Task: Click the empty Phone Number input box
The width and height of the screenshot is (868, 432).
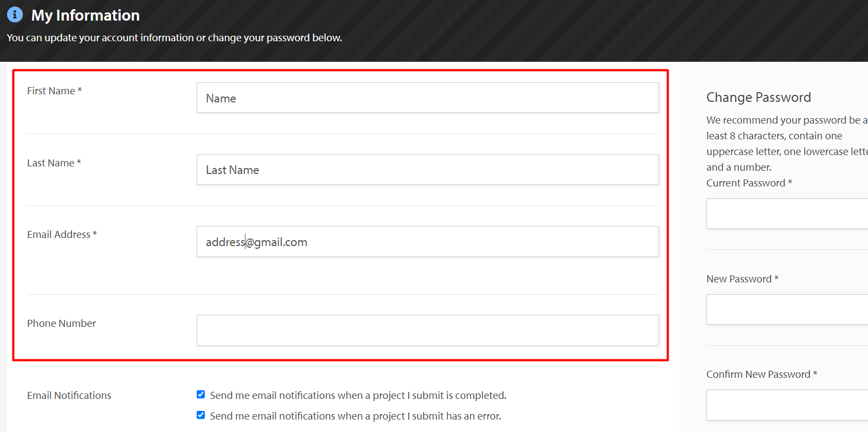Action: [x=427, y=330]
